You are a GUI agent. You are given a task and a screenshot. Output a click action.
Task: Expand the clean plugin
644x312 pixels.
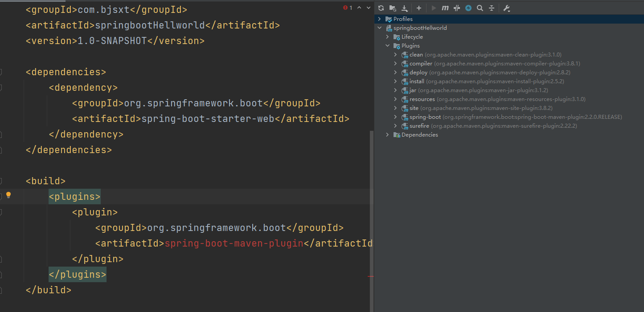(x=396, y=55)
